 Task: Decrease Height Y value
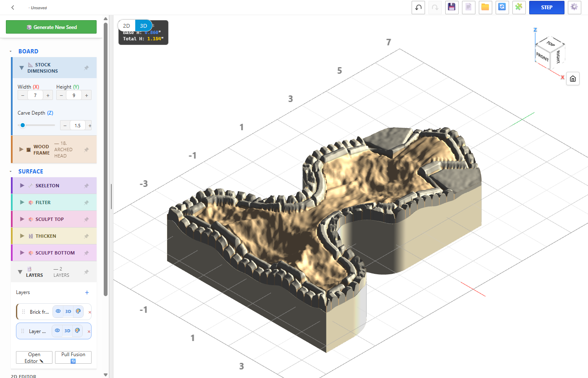pos(61,95)
